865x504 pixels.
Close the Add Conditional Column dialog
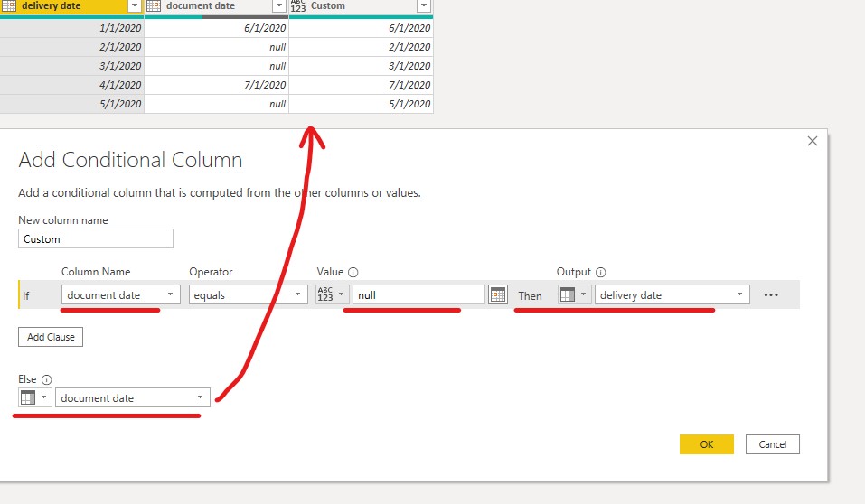tap(813, 141)
